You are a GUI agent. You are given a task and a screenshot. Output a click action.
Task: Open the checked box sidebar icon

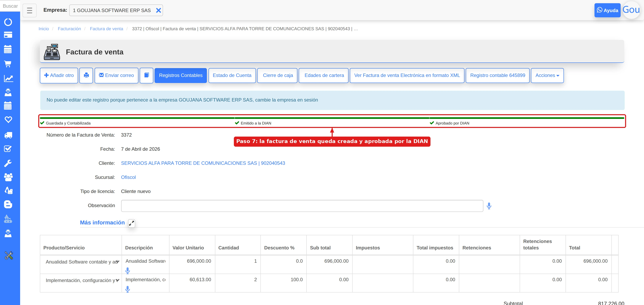(8, 149)
